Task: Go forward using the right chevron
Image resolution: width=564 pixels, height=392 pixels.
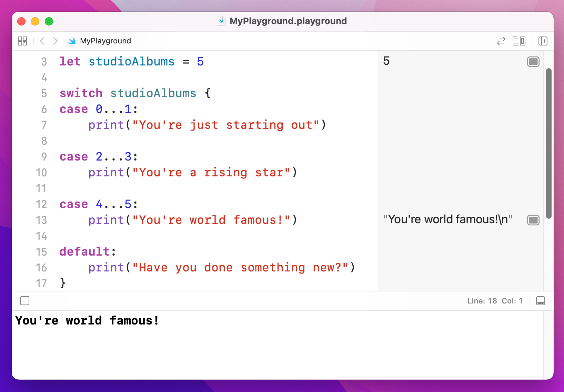Action: (55, 41)
